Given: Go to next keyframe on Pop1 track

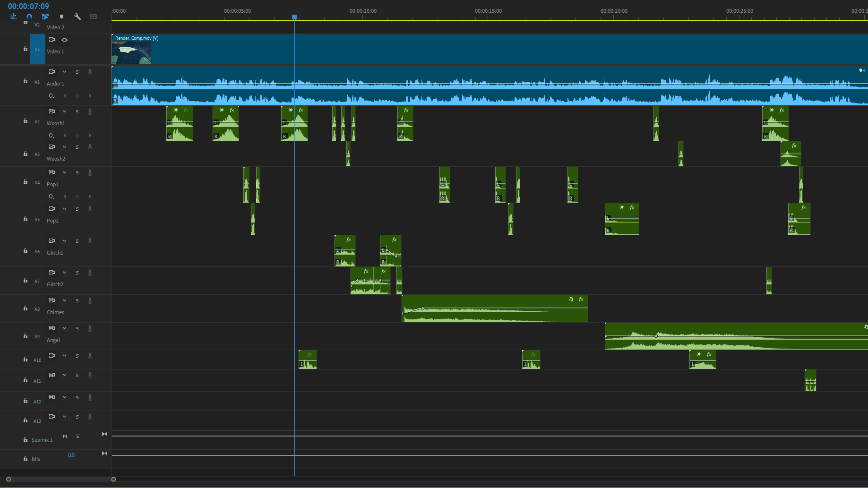Looking at the screenshot, I should (x=90, y=197).
